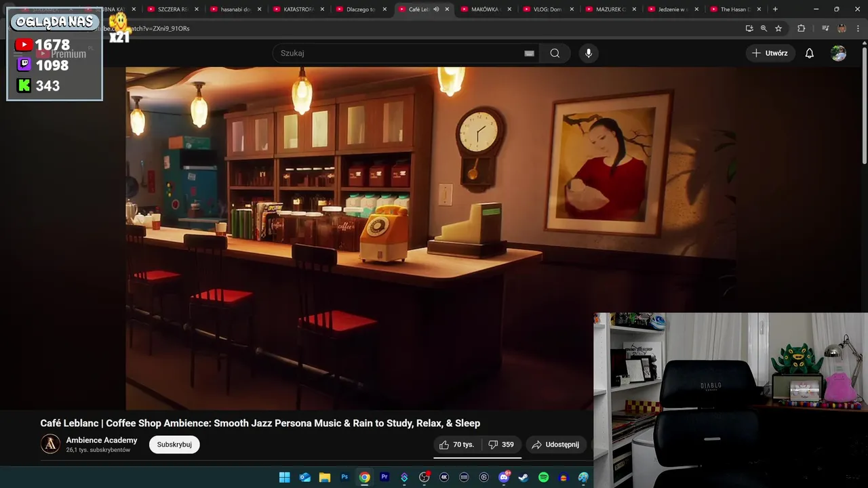Open the Windows Start menu
Screen dimensions: 868x488
point(285,477)
